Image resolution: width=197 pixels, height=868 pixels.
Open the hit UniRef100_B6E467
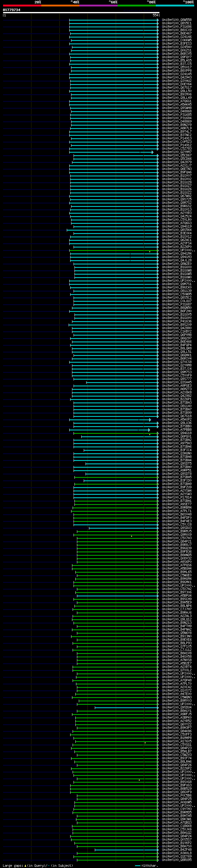[x=176, y=33]
